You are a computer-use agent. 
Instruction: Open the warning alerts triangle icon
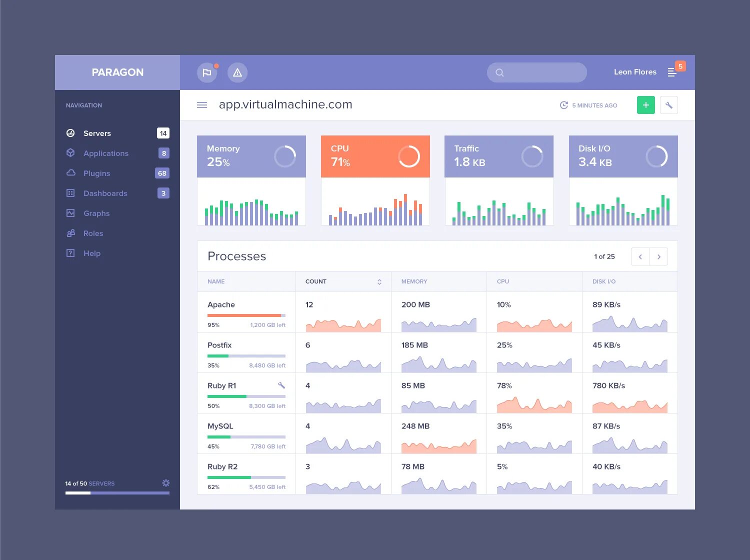tap(237, 72)
